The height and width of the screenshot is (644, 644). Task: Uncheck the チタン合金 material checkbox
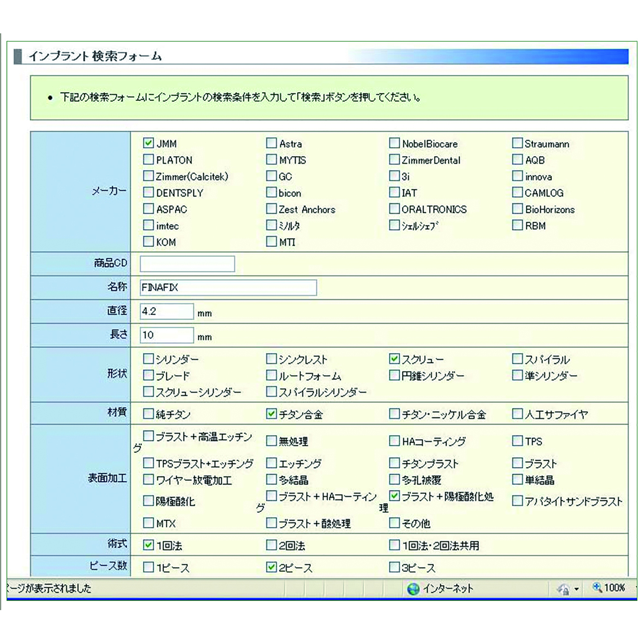coord(271,414)
